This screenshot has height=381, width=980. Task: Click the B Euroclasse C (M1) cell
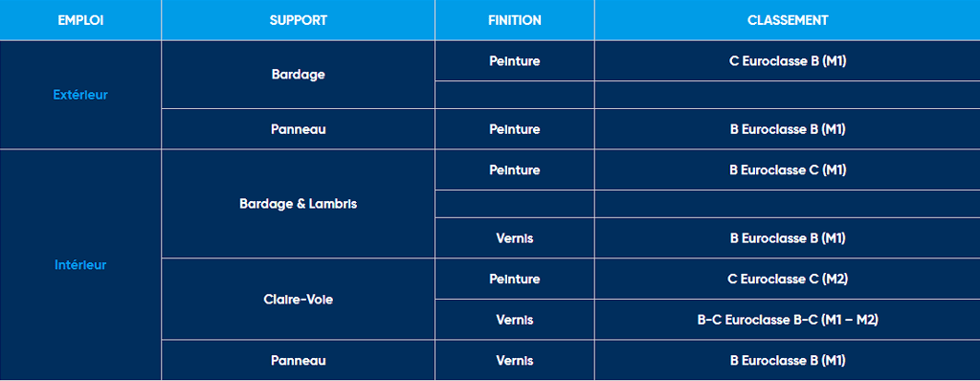coord(788,169)
